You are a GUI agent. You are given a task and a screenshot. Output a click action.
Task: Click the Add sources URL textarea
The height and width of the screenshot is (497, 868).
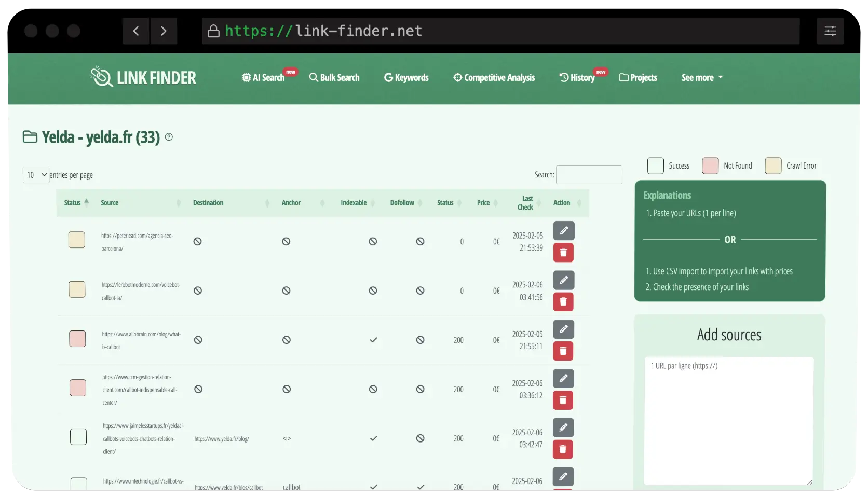[x=729, y=421]
